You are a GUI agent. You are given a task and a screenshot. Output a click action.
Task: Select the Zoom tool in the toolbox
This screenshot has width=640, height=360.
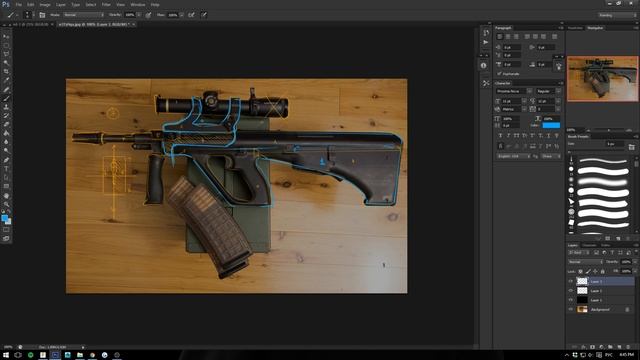tap(6, 204)
